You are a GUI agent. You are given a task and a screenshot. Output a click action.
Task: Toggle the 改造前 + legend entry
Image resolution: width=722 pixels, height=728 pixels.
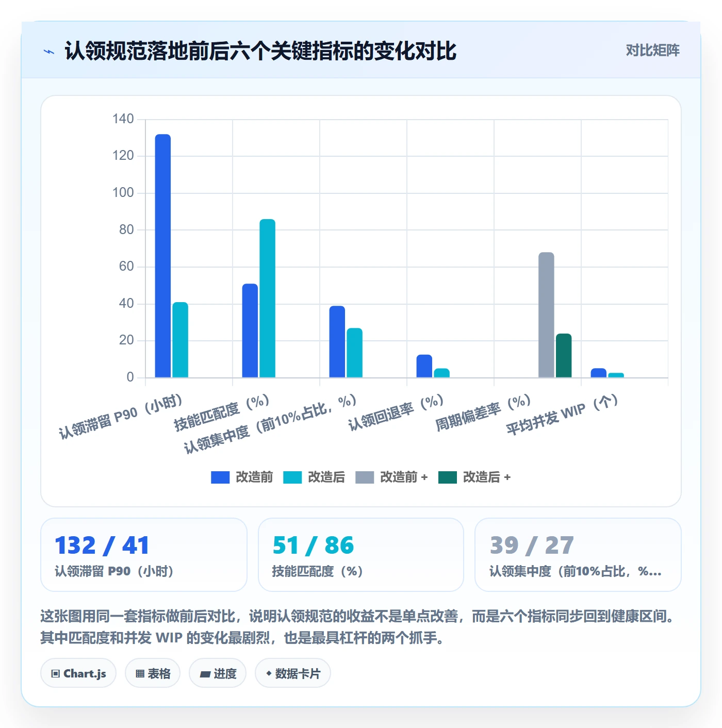click(391, 477)
